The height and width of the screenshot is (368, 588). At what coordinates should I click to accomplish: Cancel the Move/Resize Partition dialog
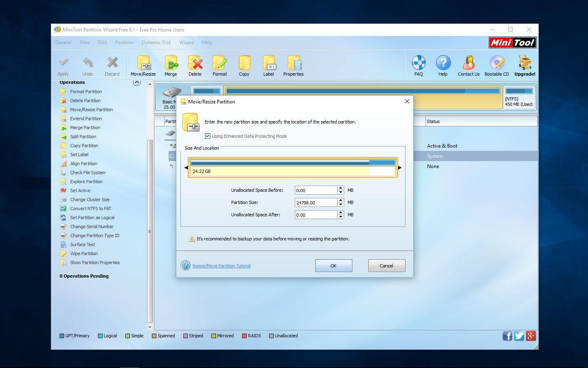(x=387, y=265)
